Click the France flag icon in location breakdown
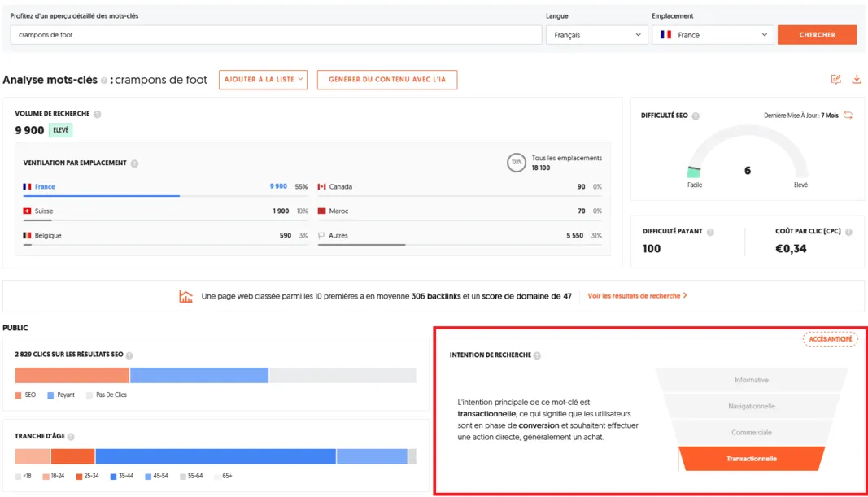Image resolution: width=868 pixels, height=497 pixels. pos(27,187)
